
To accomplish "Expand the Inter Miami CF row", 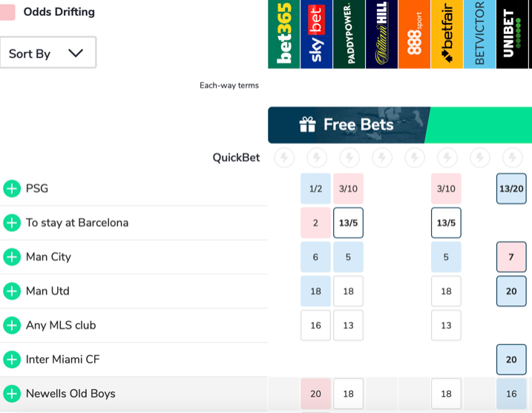I will click(12, 360).
